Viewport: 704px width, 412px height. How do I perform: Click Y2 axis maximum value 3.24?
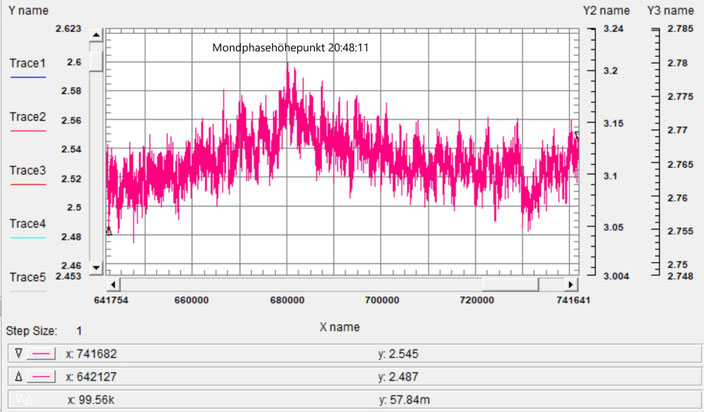[614, 29]
